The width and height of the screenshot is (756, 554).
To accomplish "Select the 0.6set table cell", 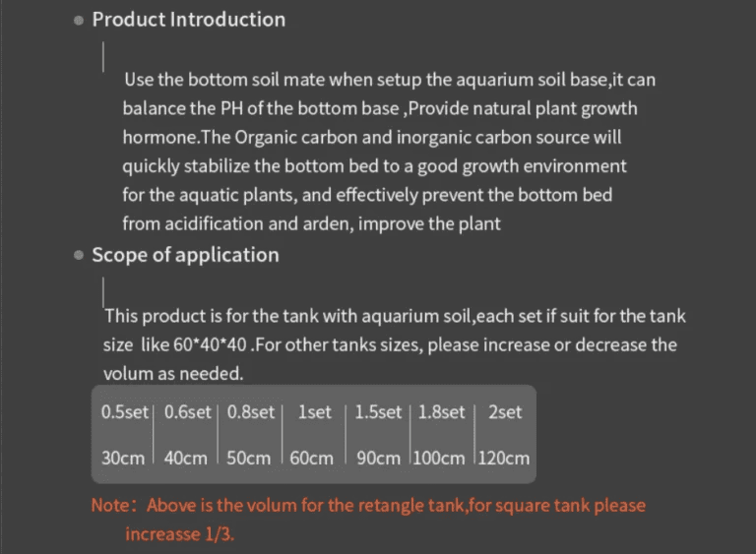I will click(x=187, y=412).
